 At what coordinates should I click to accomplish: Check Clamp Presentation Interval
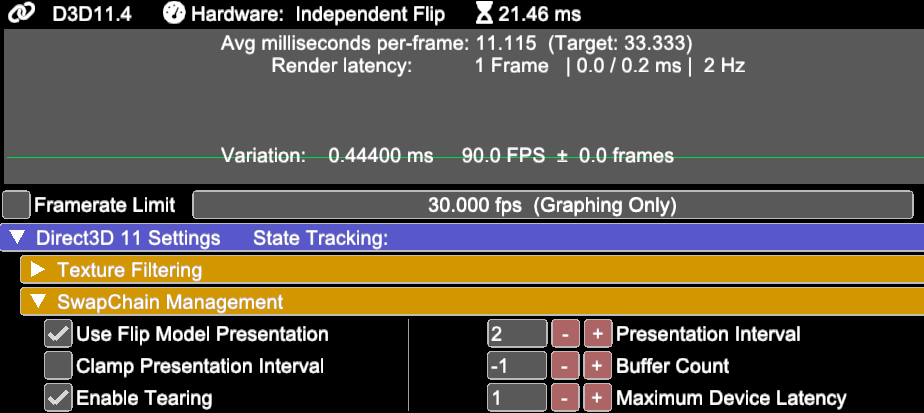[58, 366]
